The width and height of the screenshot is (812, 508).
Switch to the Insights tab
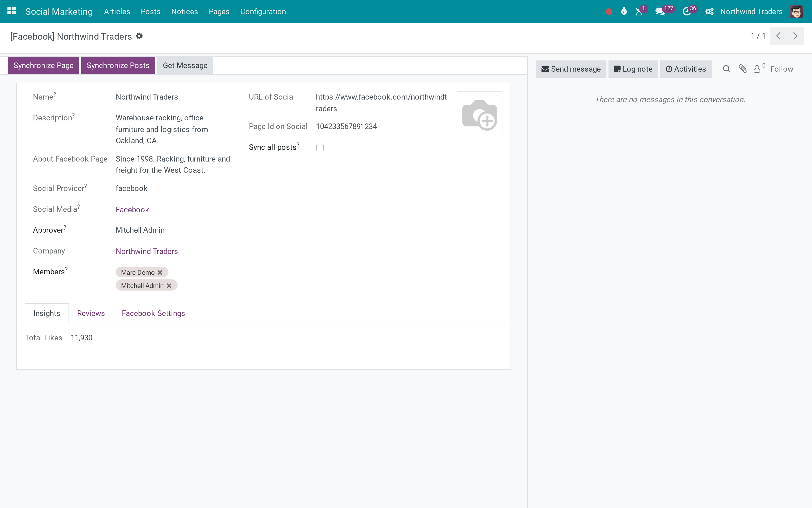point(47,313)
